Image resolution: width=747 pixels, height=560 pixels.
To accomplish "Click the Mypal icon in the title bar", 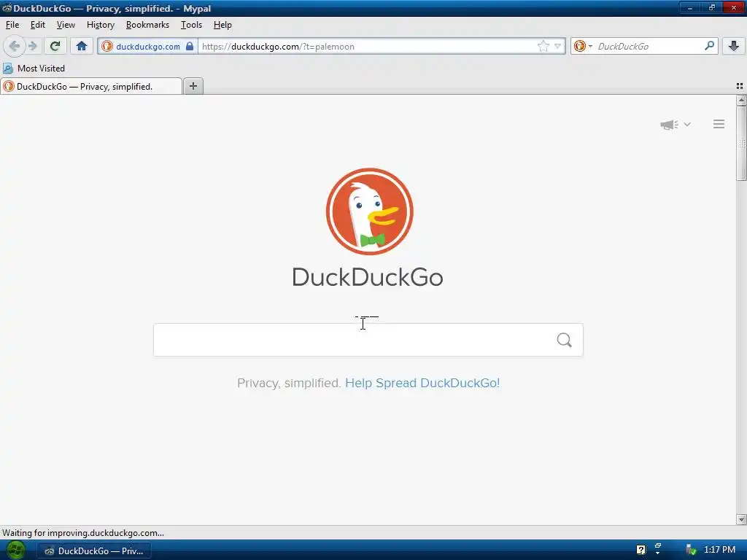I will [x=7, y=8].
